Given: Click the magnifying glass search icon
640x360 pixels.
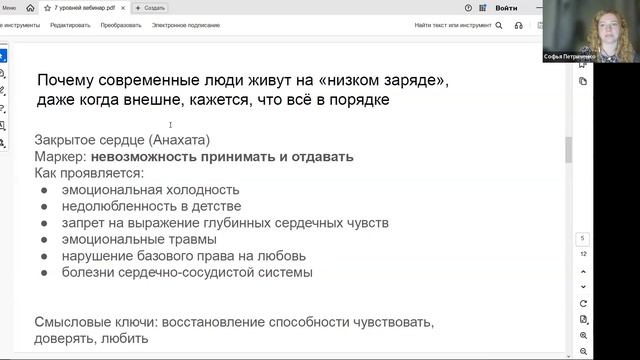Looking at the screenshot, I should pyautogui.click(x=499, y=25).
